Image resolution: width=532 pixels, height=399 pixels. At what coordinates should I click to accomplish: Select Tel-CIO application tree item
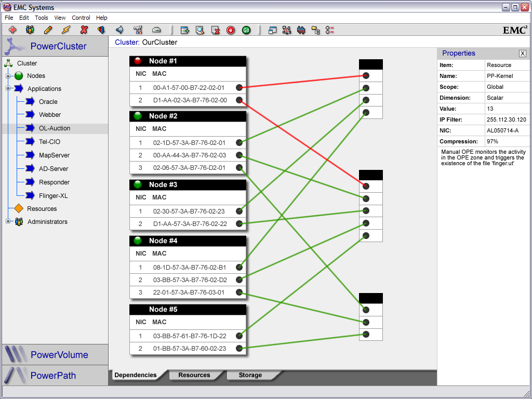(x=49, y=142)
